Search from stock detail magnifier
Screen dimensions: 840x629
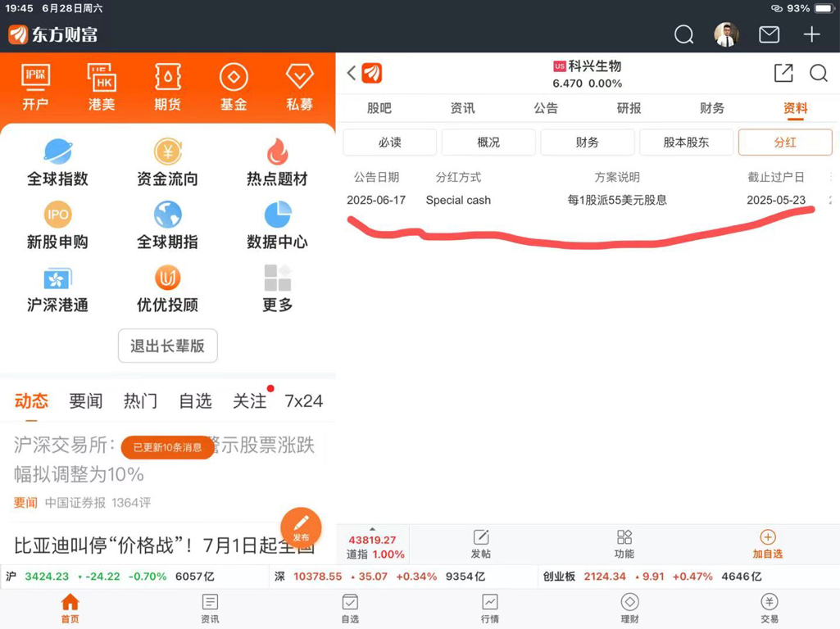coord(819,73)
